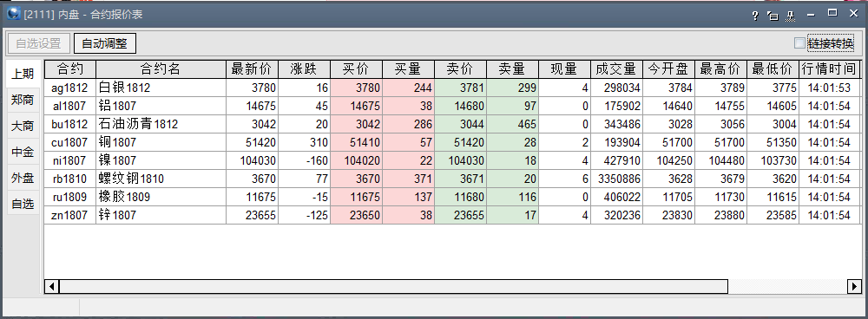Viewport: 868px width, 319px height.
Task: Click contract name 白银1812
Action: (161, 88)
